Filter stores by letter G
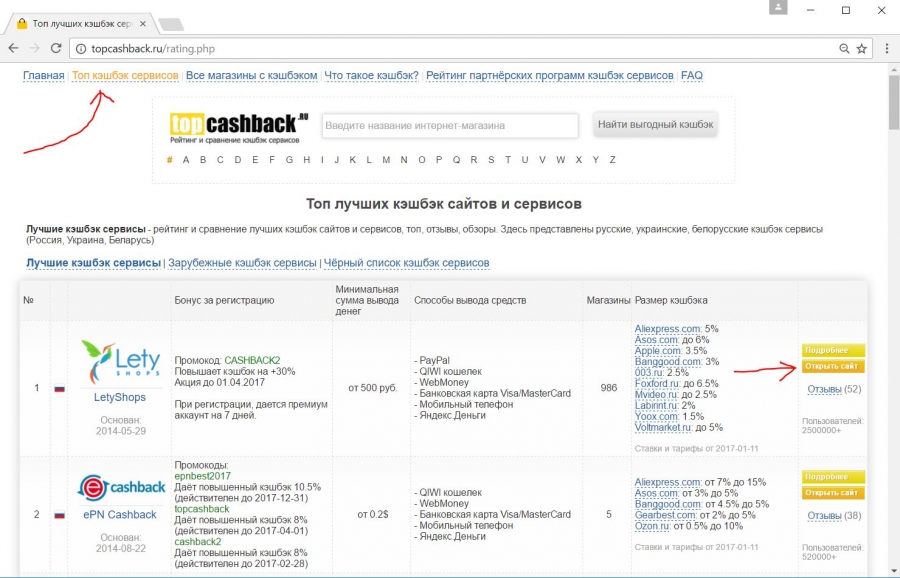Image resolution: width=900 pixels, height=578 pixels. click(x=289, y=160)
